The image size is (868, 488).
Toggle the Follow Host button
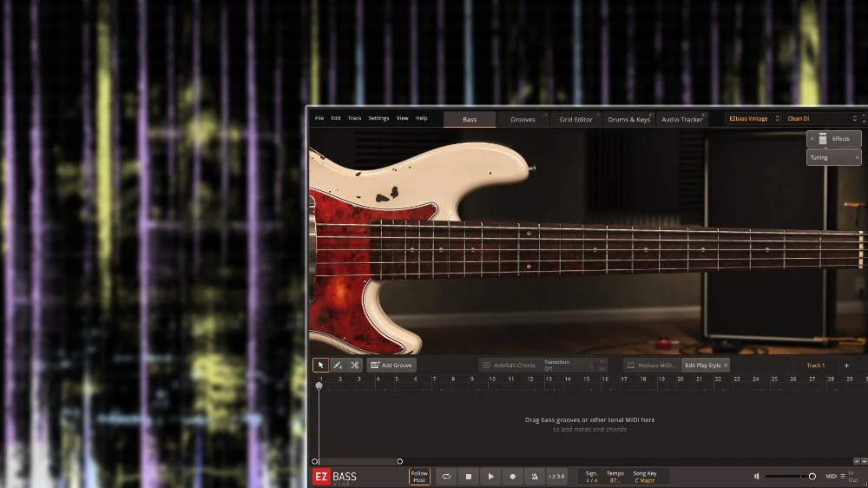click(x=419, y=477)
